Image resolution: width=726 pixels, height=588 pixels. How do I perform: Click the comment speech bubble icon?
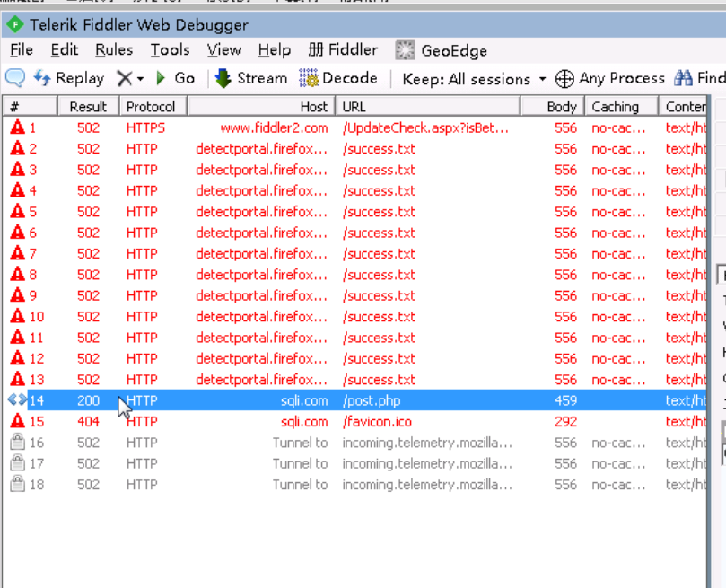(15, 78)
